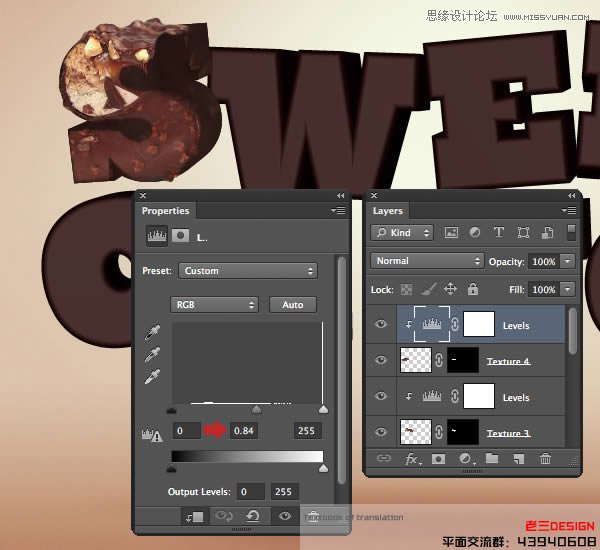The image size is (600, 550).
Task: Click the Output Levels 255 field
Action: coord(284,491)
